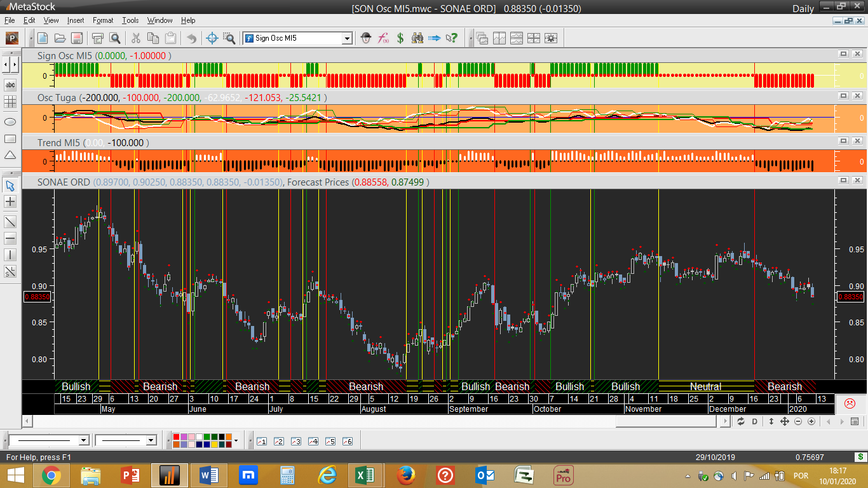The image size is (868, 488).
Task: Open the Format menu
Action: pos(103,20)
